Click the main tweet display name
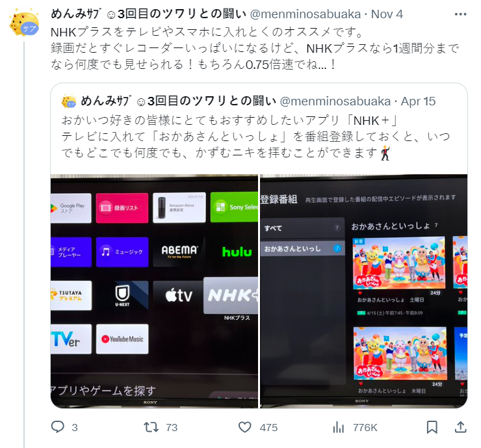This screenshot has width=481, height=448. coord(148,14)
